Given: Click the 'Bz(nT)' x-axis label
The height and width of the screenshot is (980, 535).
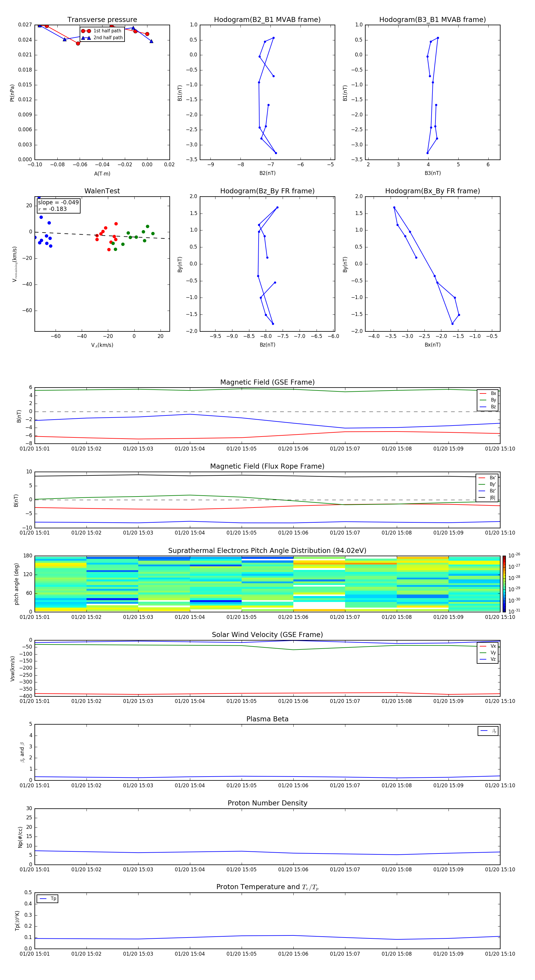Looking at the screenshot, I should coord(267,345).
